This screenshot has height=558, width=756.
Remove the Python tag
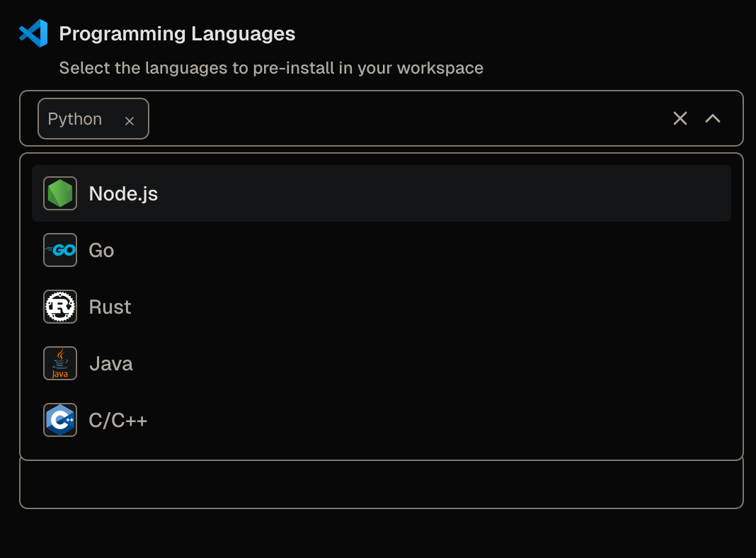click(130, 121)
